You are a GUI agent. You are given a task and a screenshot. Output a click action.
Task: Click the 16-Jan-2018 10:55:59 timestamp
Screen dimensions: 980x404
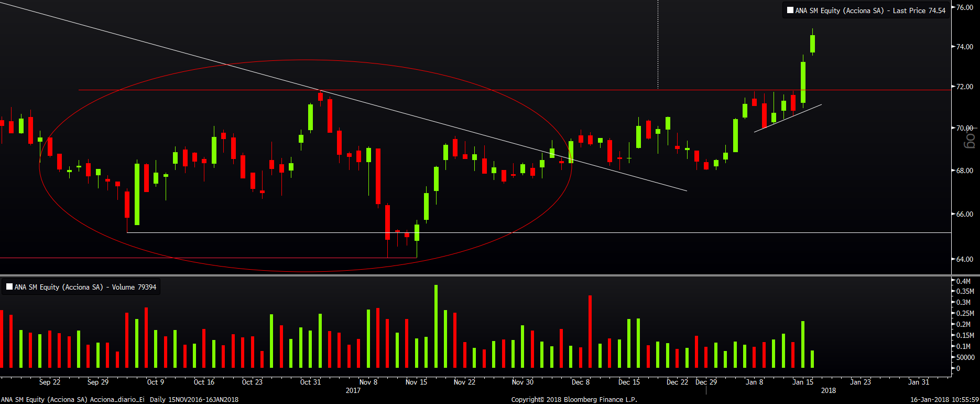pyautogui.click(x=944, y=399)
